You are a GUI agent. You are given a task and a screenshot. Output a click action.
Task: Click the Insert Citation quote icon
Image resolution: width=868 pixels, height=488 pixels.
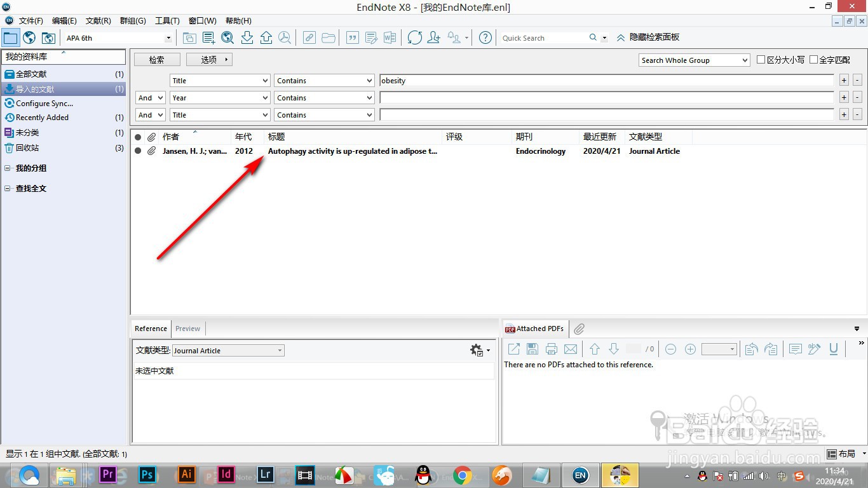[x=352, y=37]
